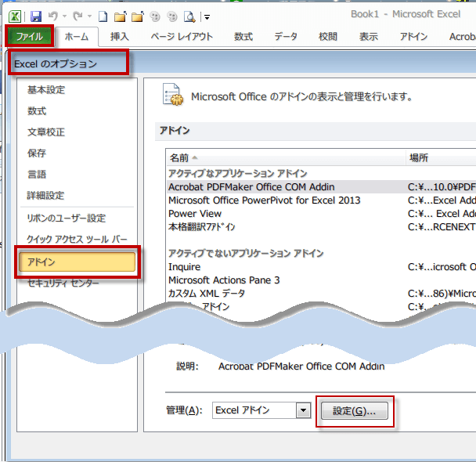Select 本格翻訳7アドイン row
This screenshot has height=462, width=476.
[x=321, y=227]
